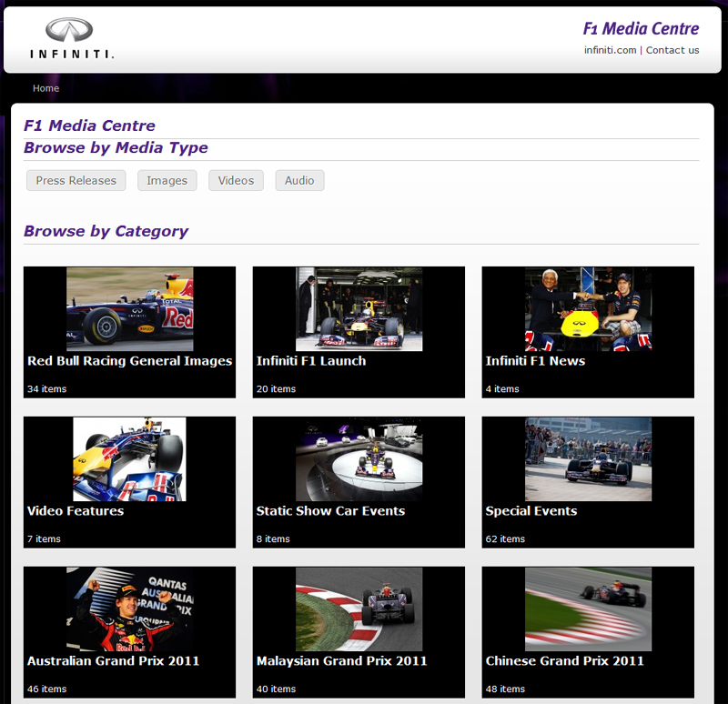Image resolution: width=728 pixels, height=704 pixels.
Task: Open the Home navigation item
Action: (45, 88)
